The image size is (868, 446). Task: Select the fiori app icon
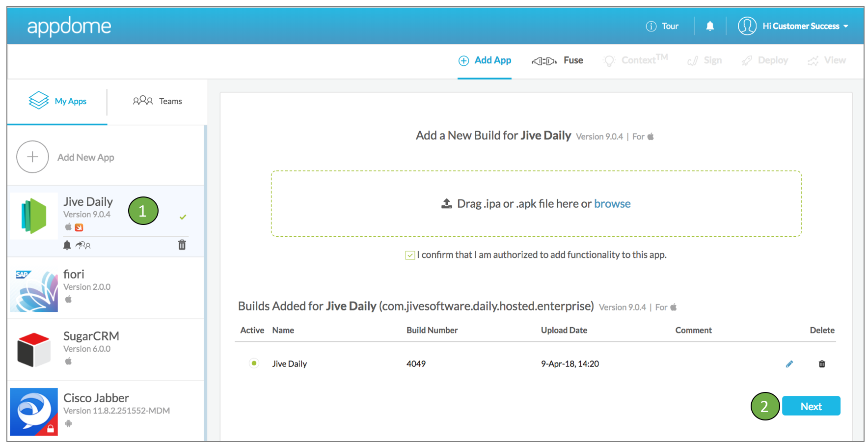34,288
